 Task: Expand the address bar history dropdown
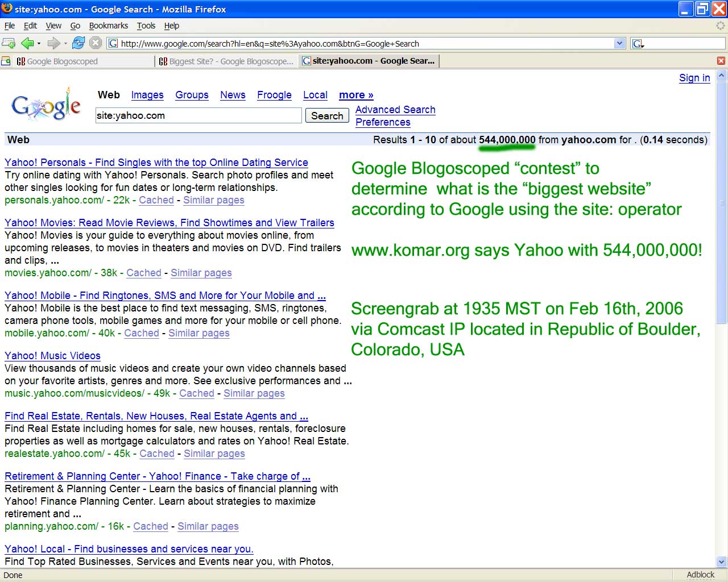click(x=620, y=43)
